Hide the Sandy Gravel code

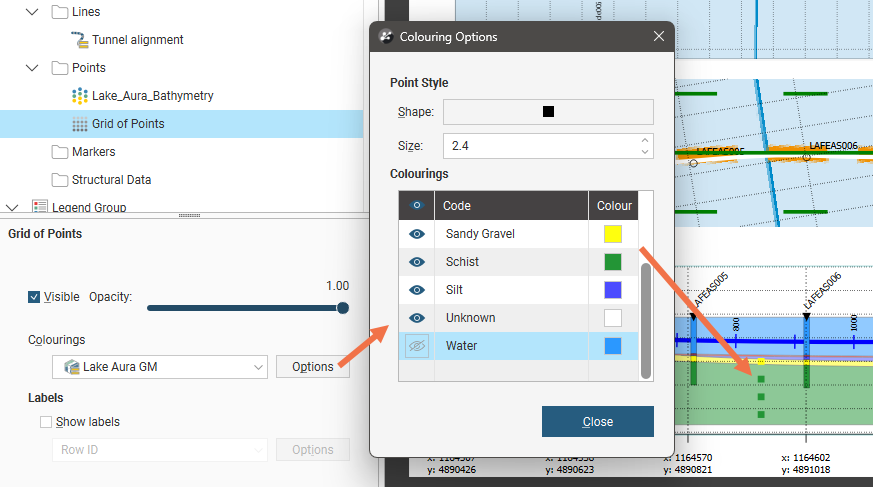(x=416, y=234)
